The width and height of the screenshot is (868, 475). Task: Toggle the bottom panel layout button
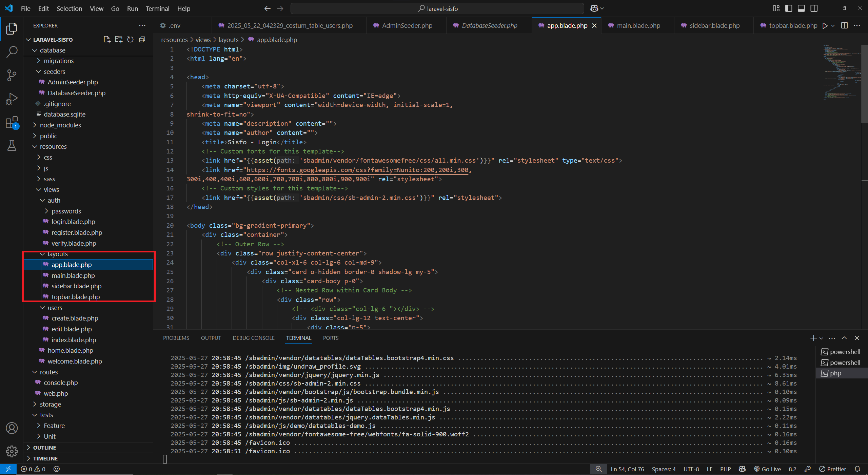(801, 8)
